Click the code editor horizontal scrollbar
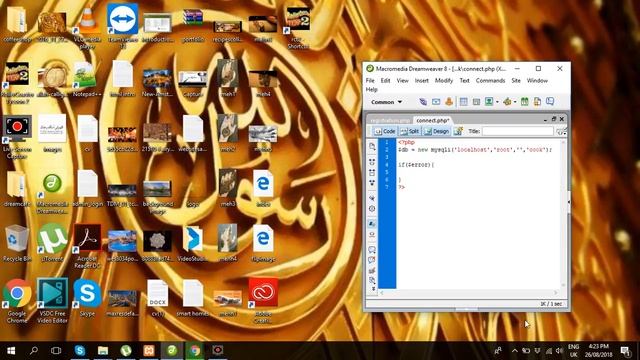Image resolution: width=640 pixels, height=360 pixels. pyautogui.click(x=469, y=293)
